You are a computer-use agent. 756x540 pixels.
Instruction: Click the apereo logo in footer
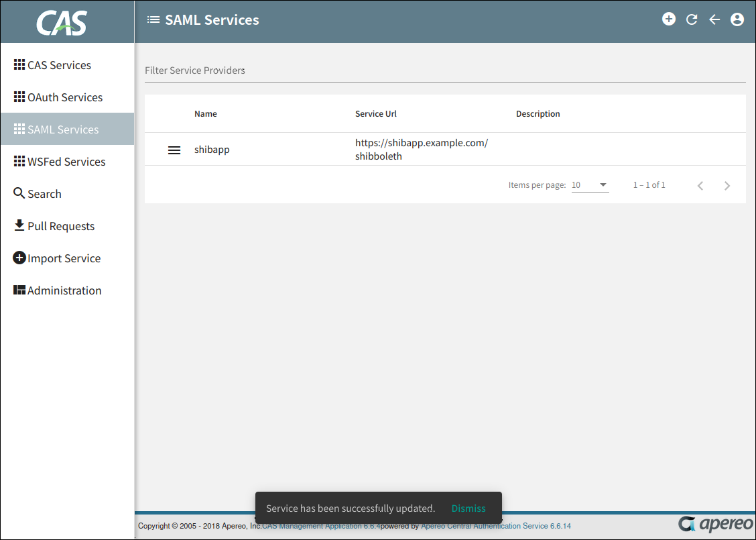(x=713, y=525)
